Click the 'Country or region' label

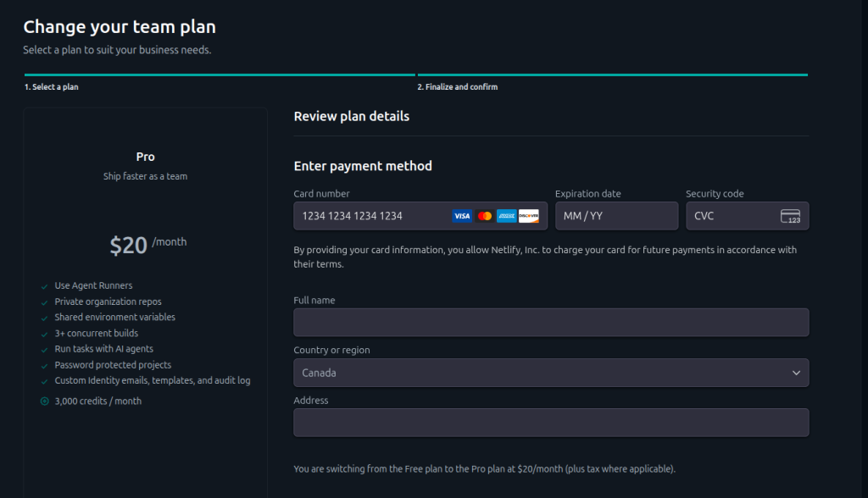[x=331, y=350]
